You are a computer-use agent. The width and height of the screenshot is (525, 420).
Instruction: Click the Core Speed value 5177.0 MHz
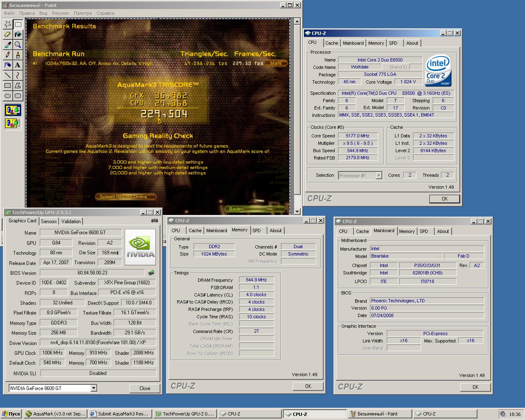pos(358,136)
